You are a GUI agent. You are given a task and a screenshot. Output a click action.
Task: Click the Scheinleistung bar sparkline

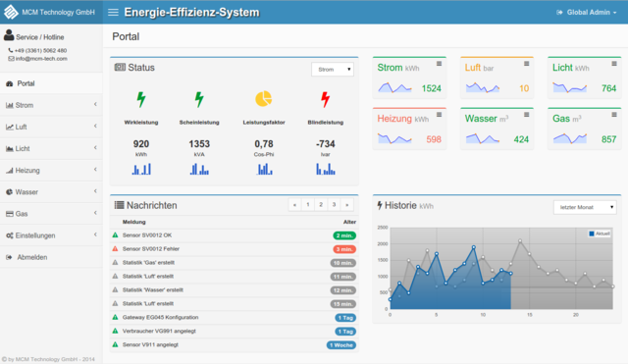tap(199, 169)
